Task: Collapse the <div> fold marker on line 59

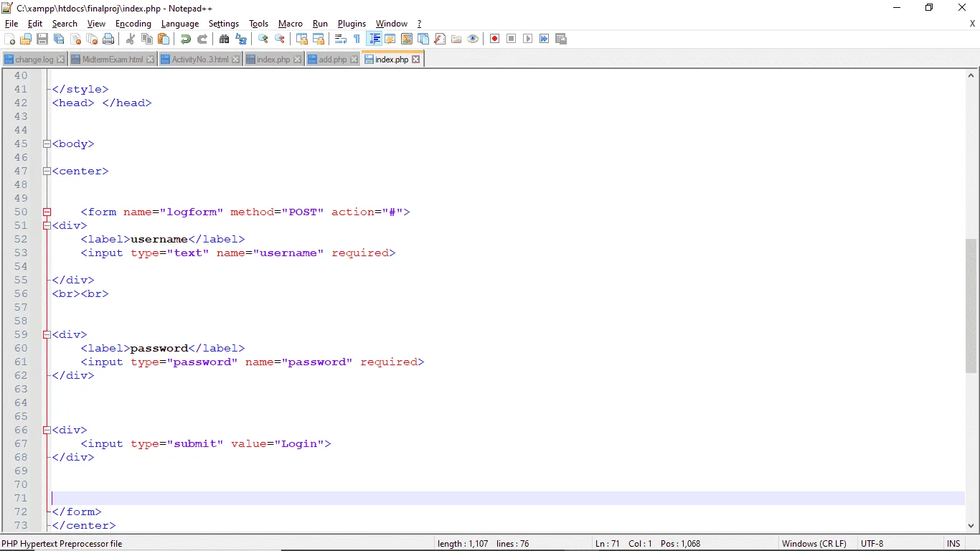Action: coord(47,334)
